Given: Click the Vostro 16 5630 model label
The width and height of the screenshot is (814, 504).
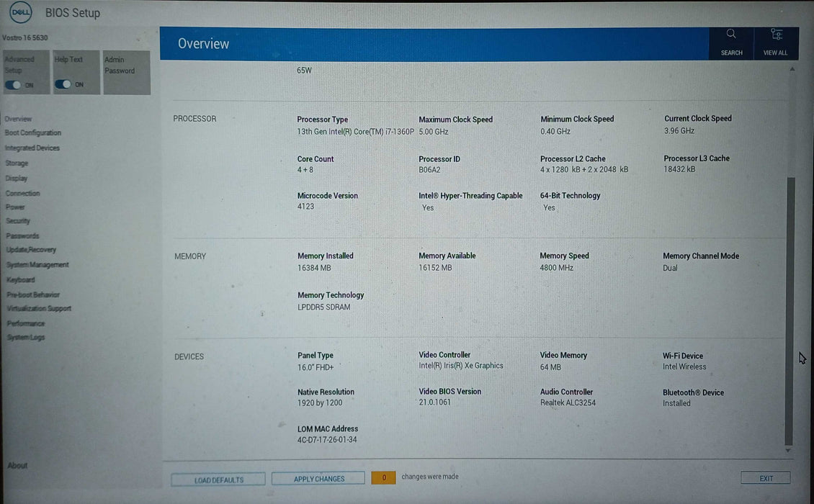Looking at the screenshot, I should click(25, 38).
